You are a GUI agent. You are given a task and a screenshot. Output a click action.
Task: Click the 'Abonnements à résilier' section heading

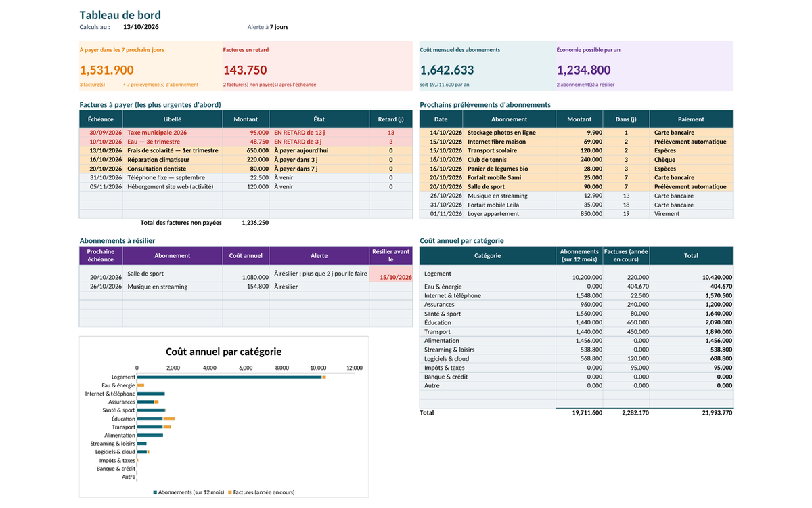tap(117, 240)
